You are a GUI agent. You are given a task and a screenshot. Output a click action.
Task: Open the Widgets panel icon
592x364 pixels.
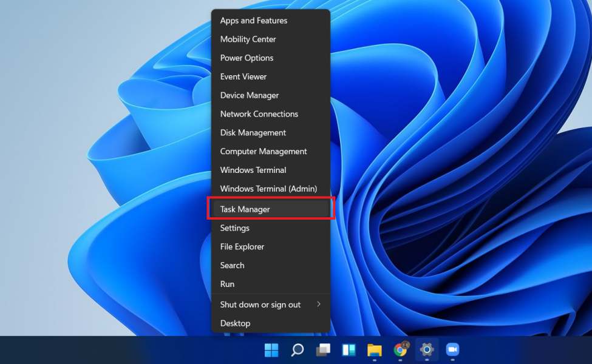point(349,350)
